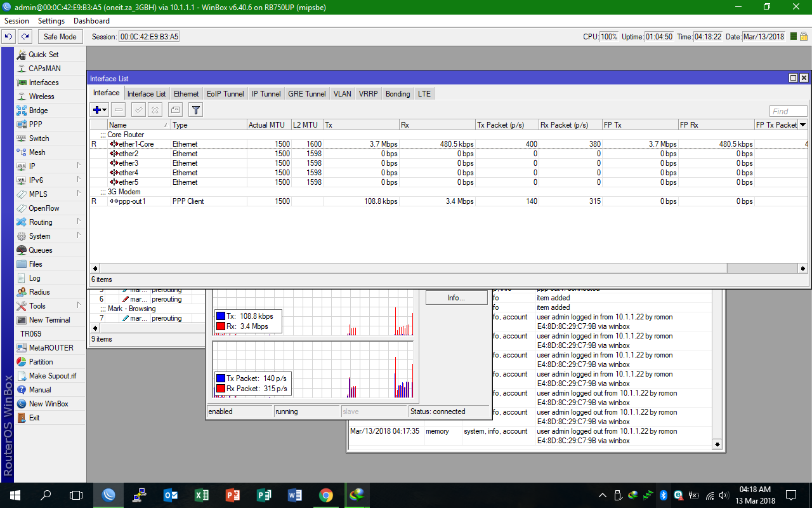Click the Undo arrow in WinBox toolbar
This screenshot has height=508, width=812.
[x=9, y=37]
